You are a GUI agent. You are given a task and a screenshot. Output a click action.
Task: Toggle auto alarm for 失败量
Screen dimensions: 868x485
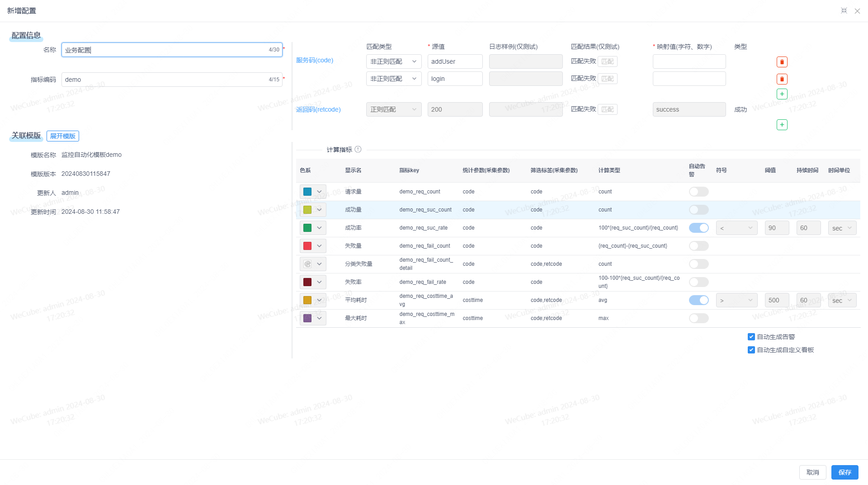(x=698, y=246)
